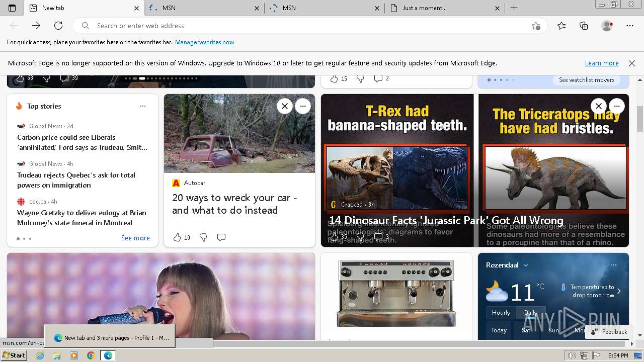Viewport: 644px width, 362px height.
Task: Open more options on Autocar card
Action: (303, 106)
